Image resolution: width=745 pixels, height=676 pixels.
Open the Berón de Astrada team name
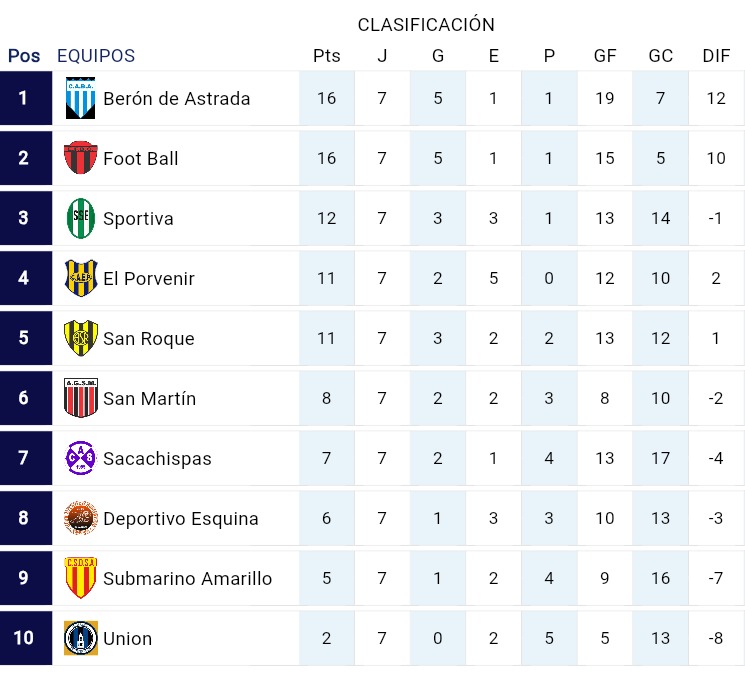[177, 98]
